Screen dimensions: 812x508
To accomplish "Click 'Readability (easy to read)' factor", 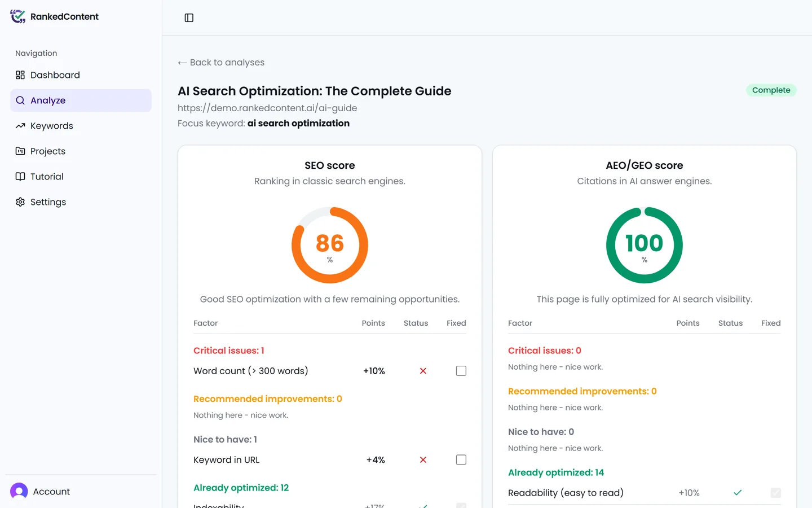I will (x=566, y=493).
